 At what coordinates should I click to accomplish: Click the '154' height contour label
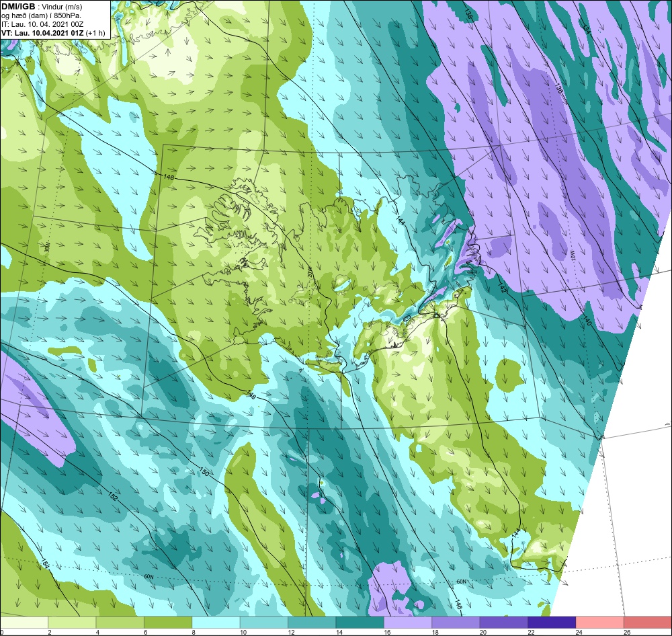coord(45,563)
